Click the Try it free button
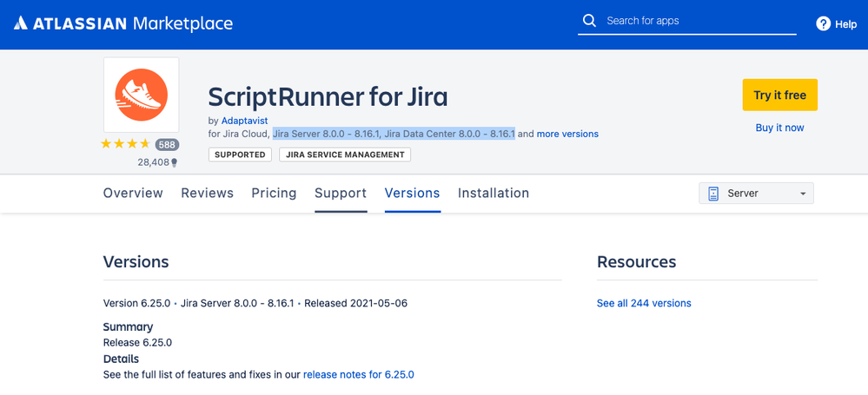 pos(779,95)
